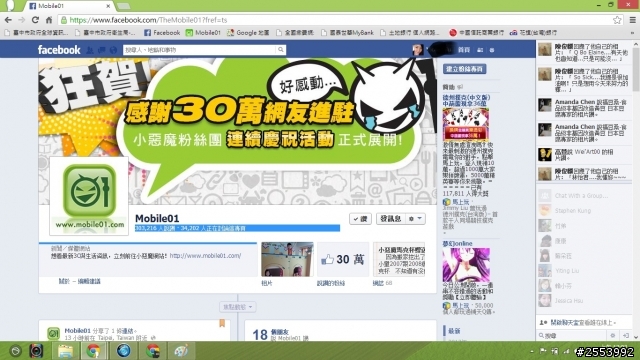
Task: Open the 花旗(台灣)銀行 bookmark
Action: pyautogui.click(x=533, y=33)
